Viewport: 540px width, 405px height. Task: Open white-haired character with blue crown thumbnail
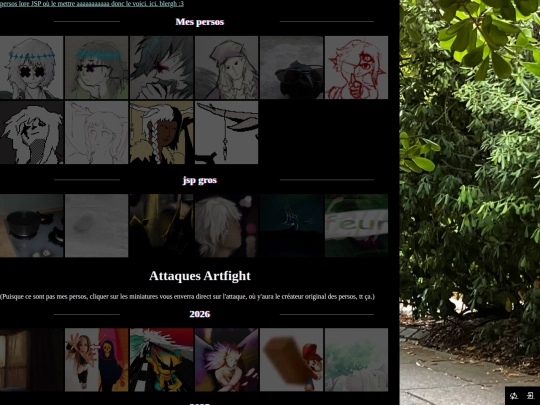31,68
